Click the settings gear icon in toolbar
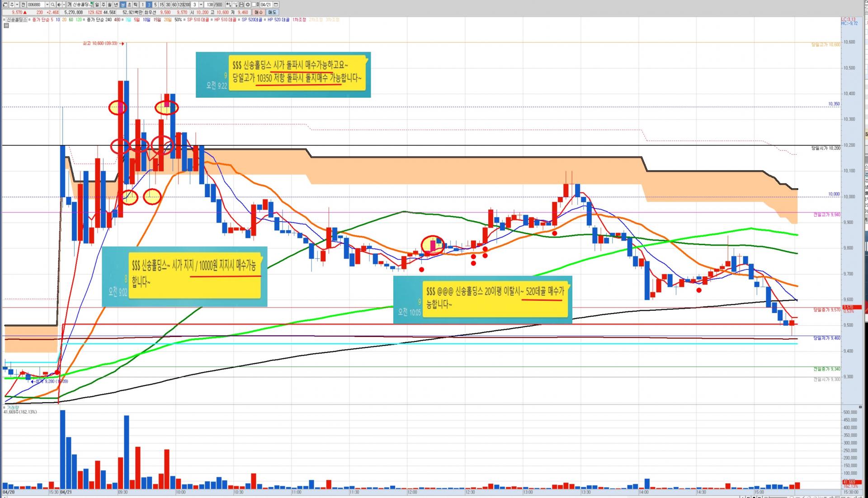The height and width of the screenshot is (498, 868). coord(248,5)
